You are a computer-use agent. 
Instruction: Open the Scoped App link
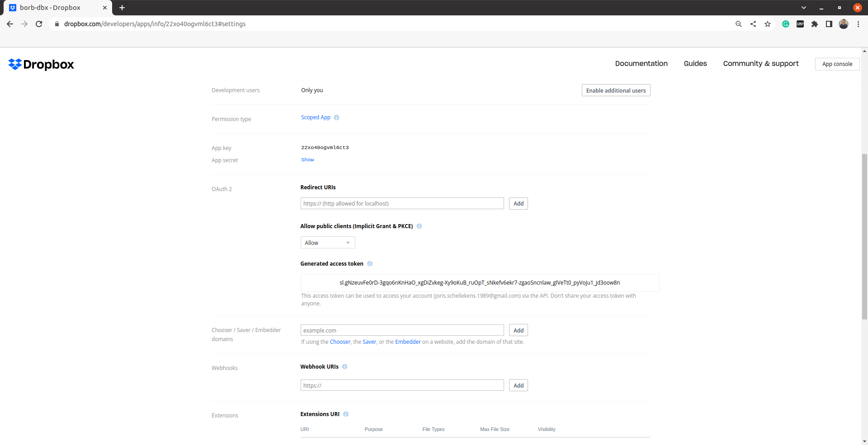point(316,117)
